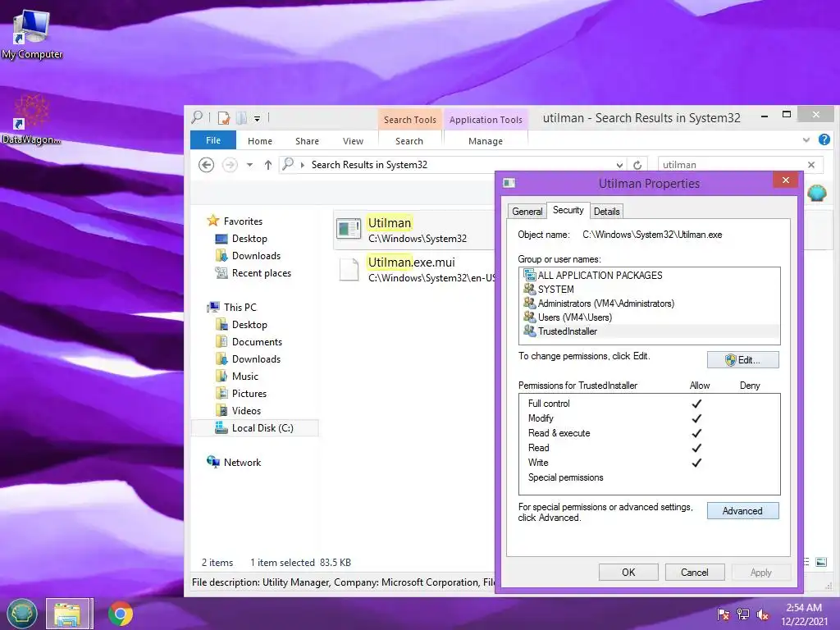Select ALL APPLICATION PACKAGES in group list
Screen dimensions: 840x630
tap(650, 276)
